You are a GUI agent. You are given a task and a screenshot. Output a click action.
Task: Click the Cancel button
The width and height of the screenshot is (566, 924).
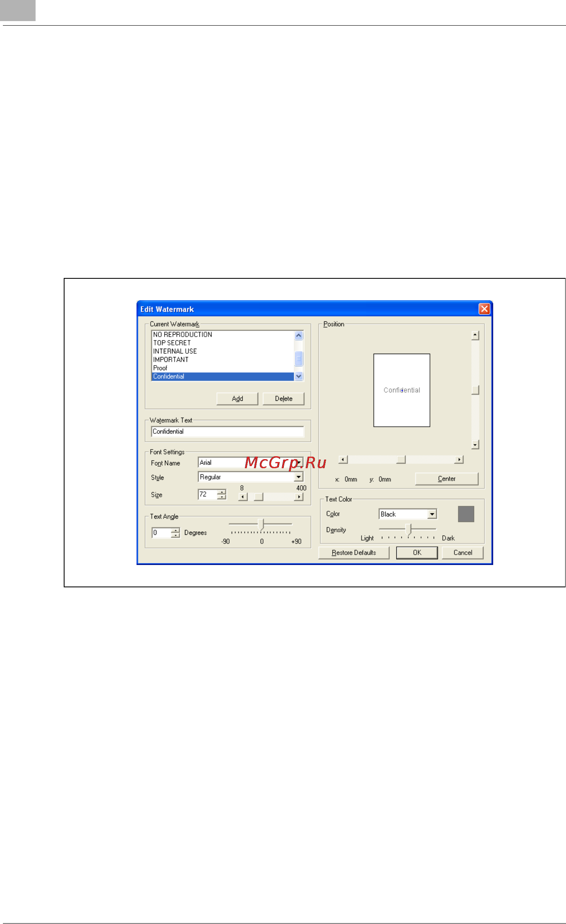point(463,553)
